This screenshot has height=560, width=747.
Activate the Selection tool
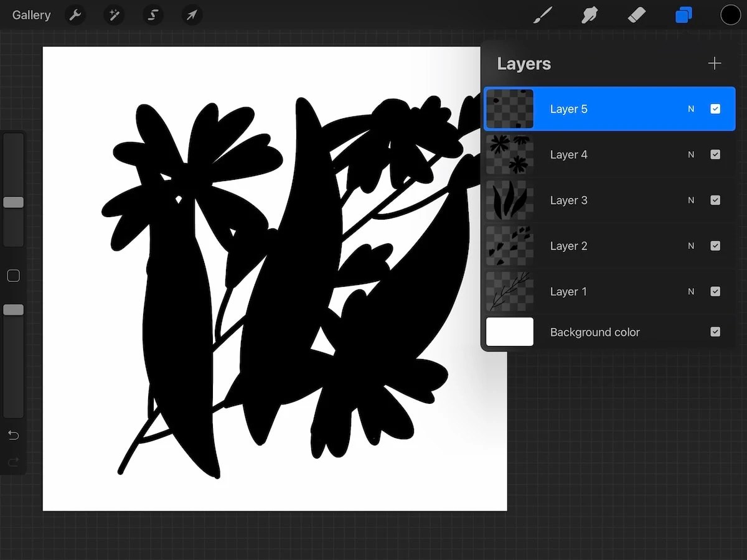[x=153, y=15]
